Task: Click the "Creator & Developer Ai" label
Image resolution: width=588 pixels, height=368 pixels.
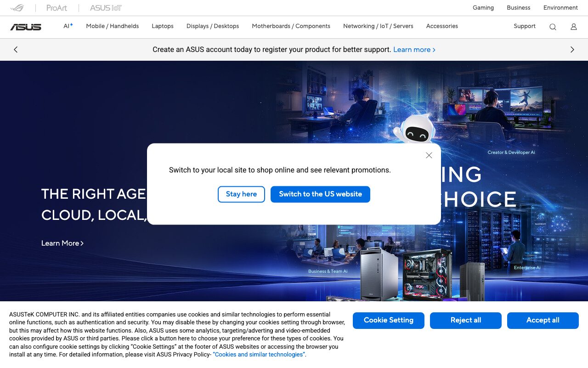Action: click(x=511, y=152)
